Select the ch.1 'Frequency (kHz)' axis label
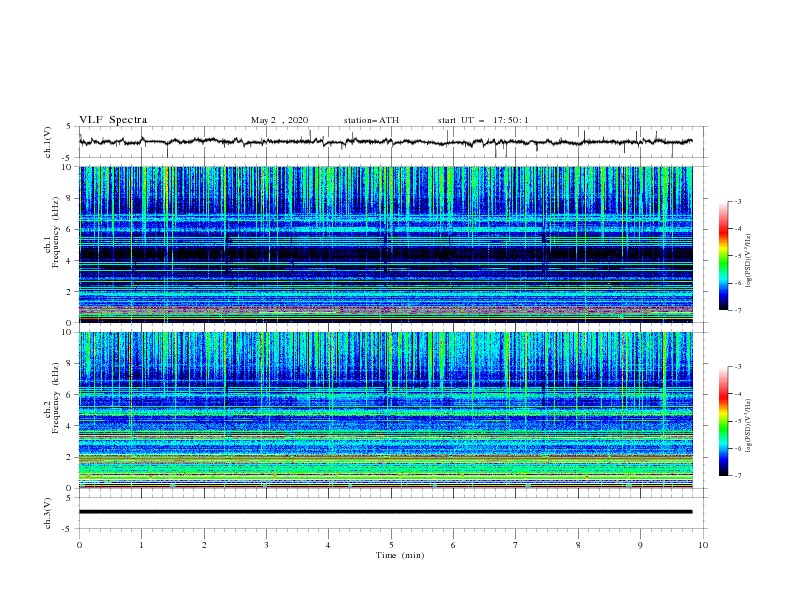 (53, 233)
